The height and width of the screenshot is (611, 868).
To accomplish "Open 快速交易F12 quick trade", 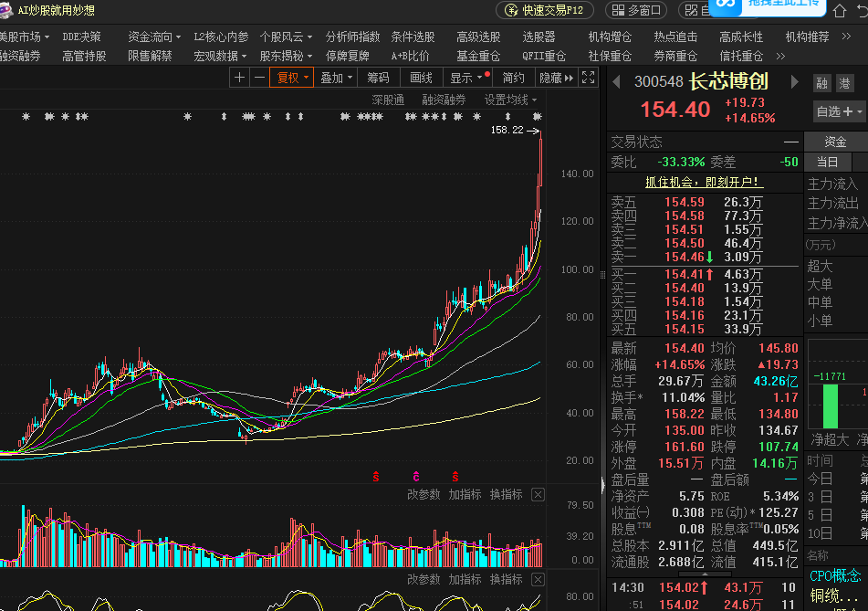I will pyautogui.click(x=545, y=10).
